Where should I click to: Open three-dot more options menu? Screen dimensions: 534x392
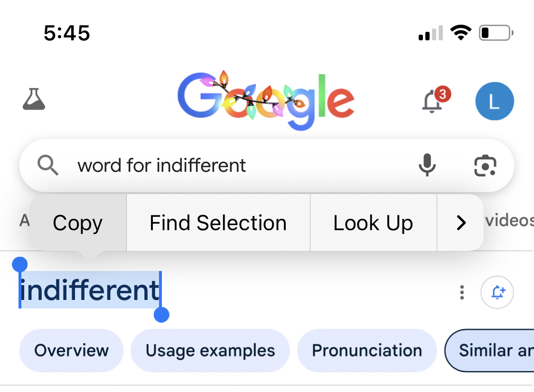point(462,292)
